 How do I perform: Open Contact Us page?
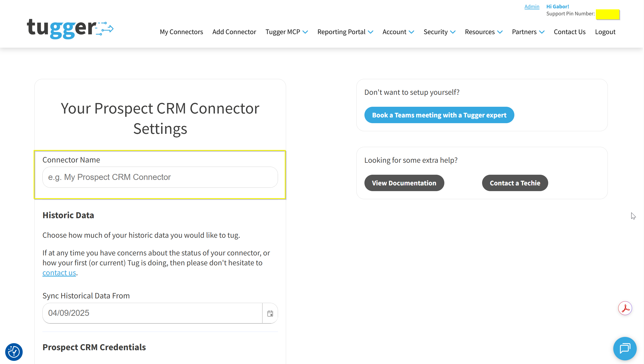pos(570,32)
